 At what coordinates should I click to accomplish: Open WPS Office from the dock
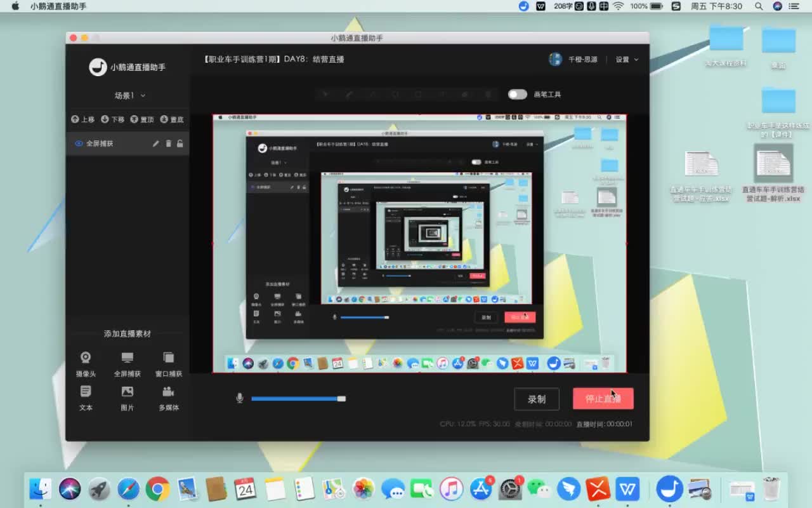pyautogui.click(x=627, y=489)
